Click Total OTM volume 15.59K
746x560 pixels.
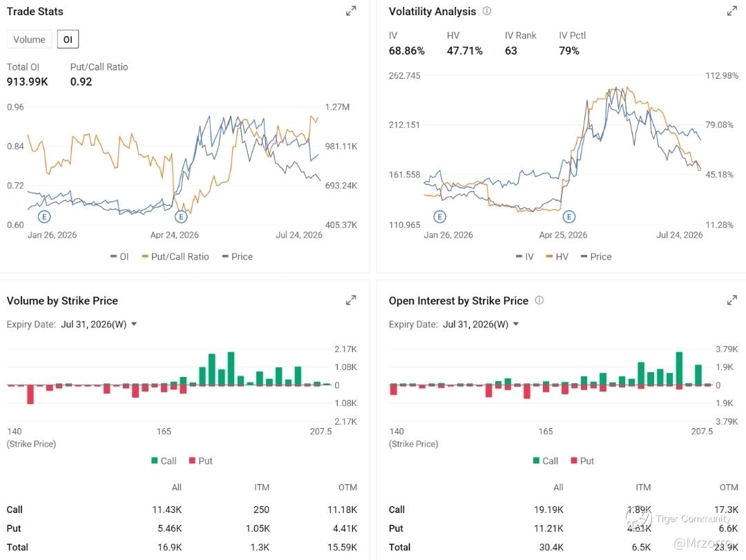[x=342, y=548]
